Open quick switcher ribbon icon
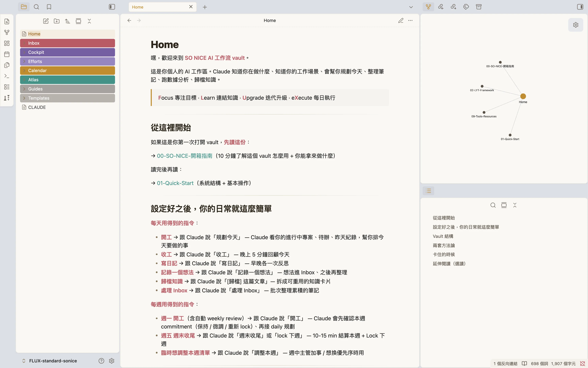Screen dimensions: 588x368 click(x=7, y=22)
